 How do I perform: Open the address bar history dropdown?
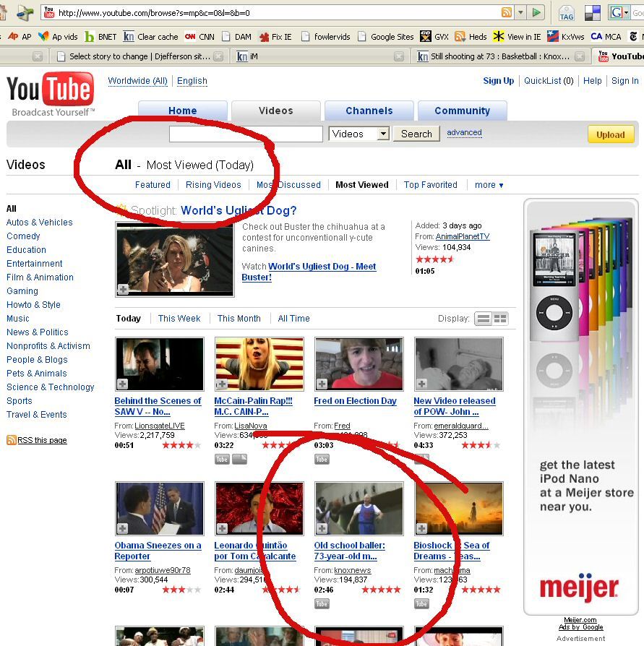[x=521, y=12]
